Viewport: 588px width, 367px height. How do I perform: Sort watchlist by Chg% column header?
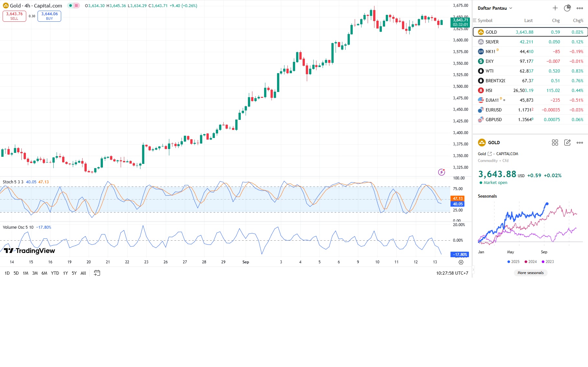tap(578, 20)
